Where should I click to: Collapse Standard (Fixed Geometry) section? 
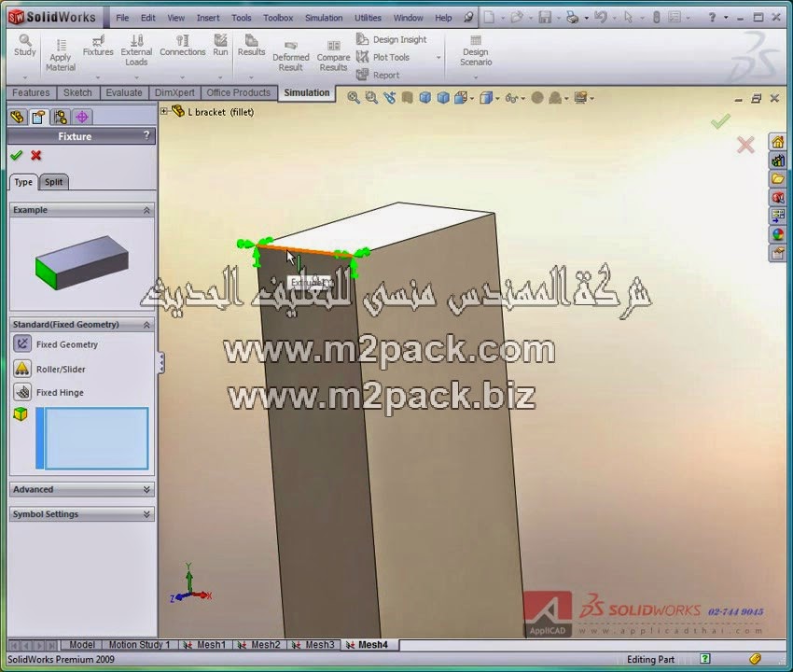click(146, 325)
